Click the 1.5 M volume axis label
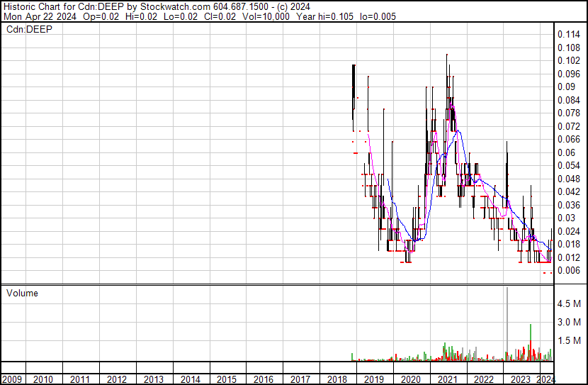 569,340
